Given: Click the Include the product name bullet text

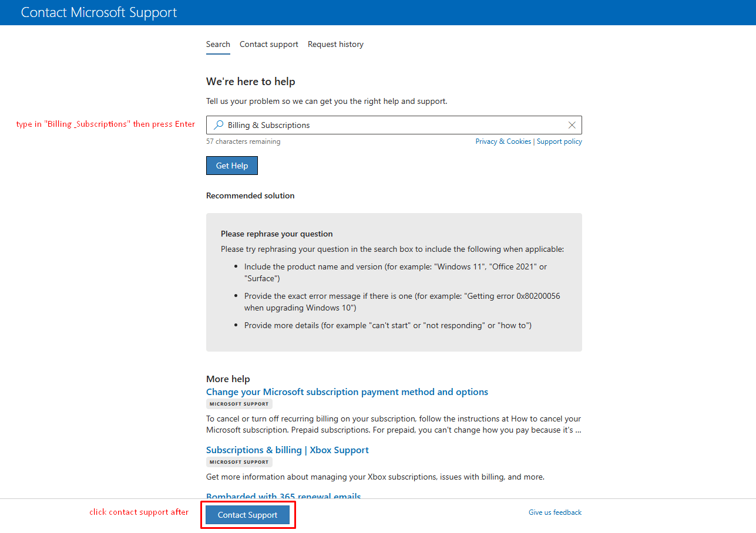Looking at the screenshot, I should (x=396, y=272).
